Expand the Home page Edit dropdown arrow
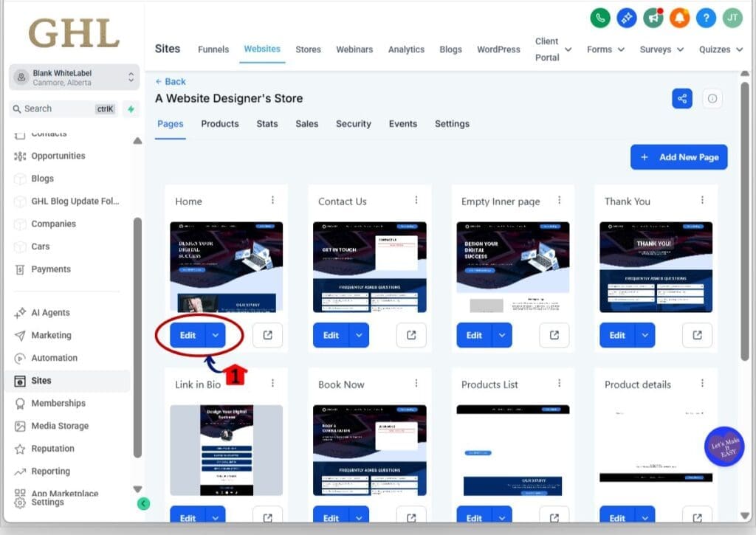756x535 pixels. click(215, 335)
